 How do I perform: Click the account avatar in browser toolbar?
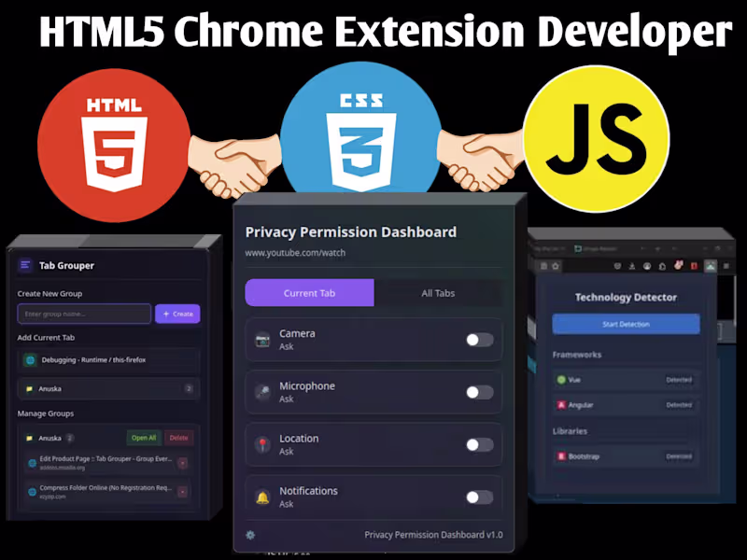(647, 266)
